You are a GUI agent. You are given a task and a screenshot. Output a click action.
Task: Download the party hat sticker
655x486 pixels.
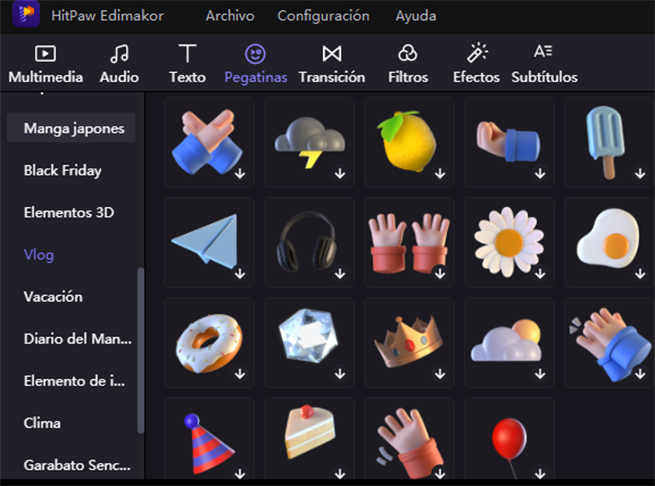[x=240, y=473]
